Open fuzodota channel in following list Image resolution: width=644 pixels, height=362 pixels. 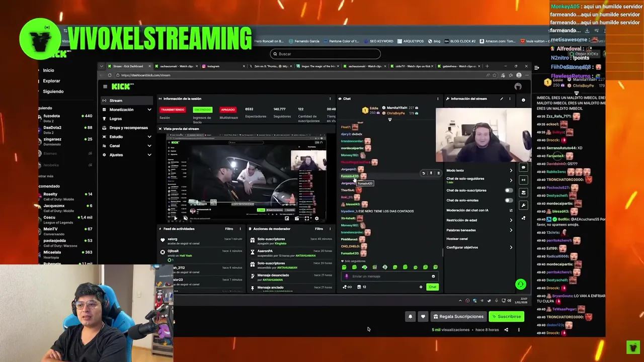65,118
